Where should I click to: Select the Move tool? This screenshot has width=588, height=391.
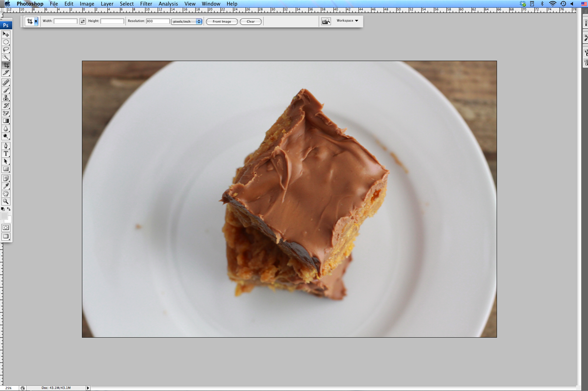6,34
